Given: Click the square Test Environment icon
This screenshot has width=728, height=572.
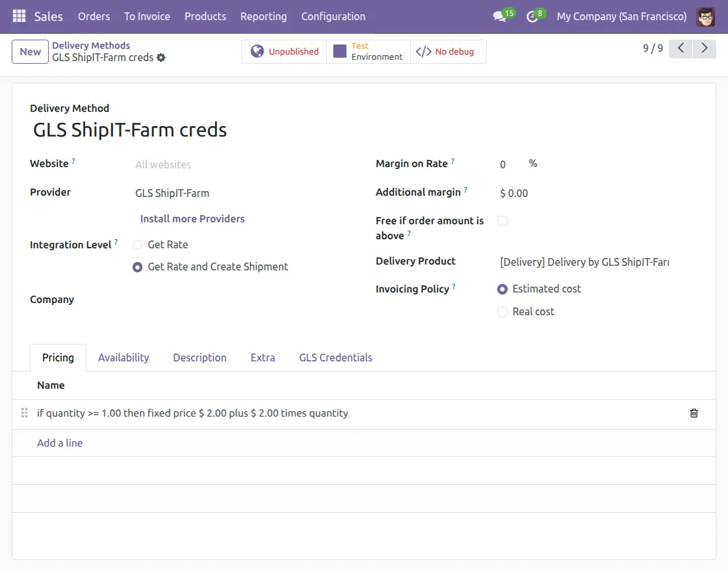Looking at the screenshot, I should pos(340,51).
